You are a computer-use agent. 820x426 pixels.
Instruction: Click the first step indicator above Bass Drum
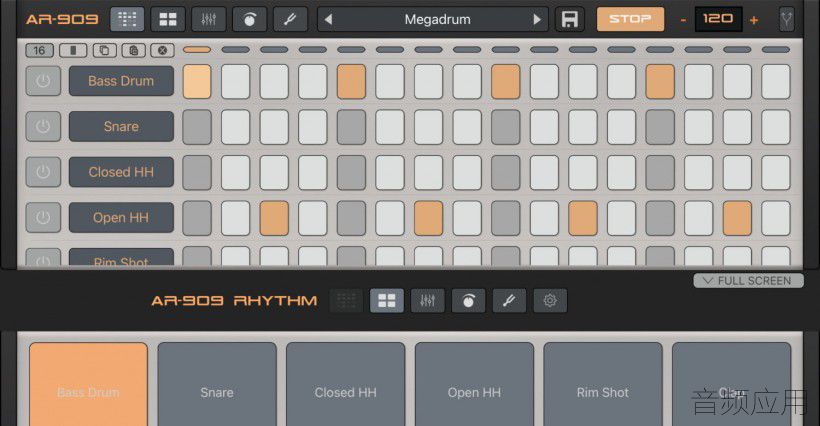pos(197,50)
